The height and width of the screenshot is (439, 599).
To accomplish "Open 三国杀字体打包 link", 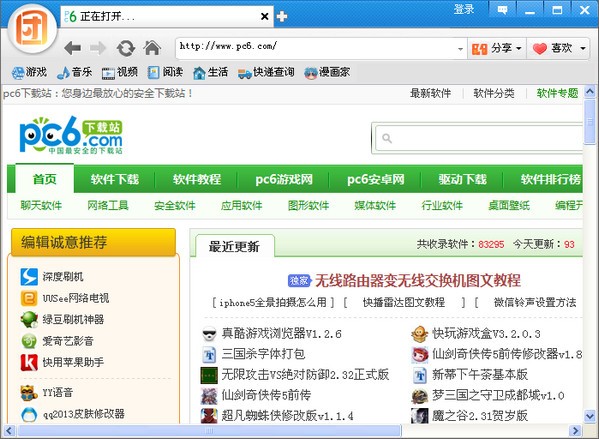I will [x=263, y=354].
